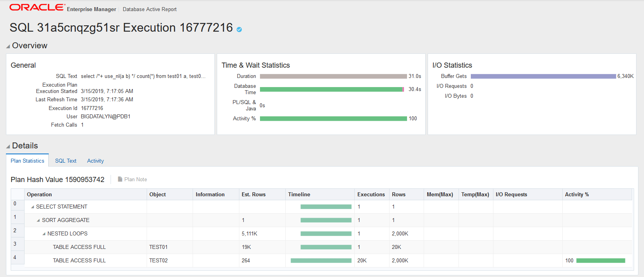Image resolution: width=644 pixels, height=277 pixels.
Task: Collapse the Details section
Action: (x=8, y=146)
